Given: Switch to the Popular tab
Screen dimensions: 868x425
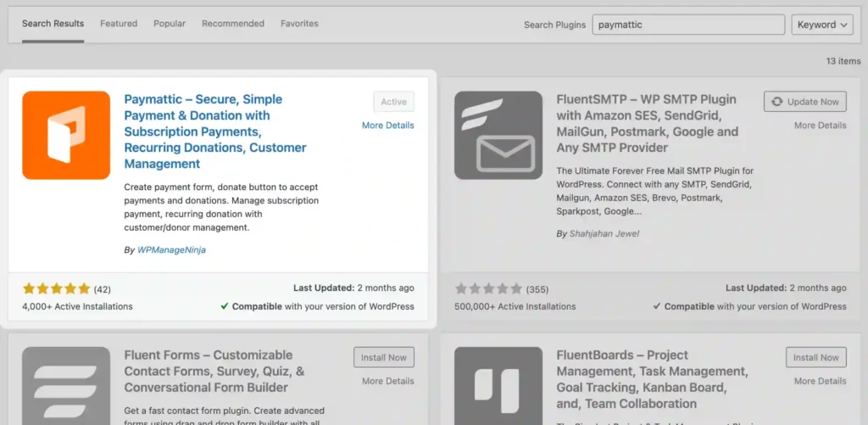Looking at the screenshot, I should coord(170,24).
